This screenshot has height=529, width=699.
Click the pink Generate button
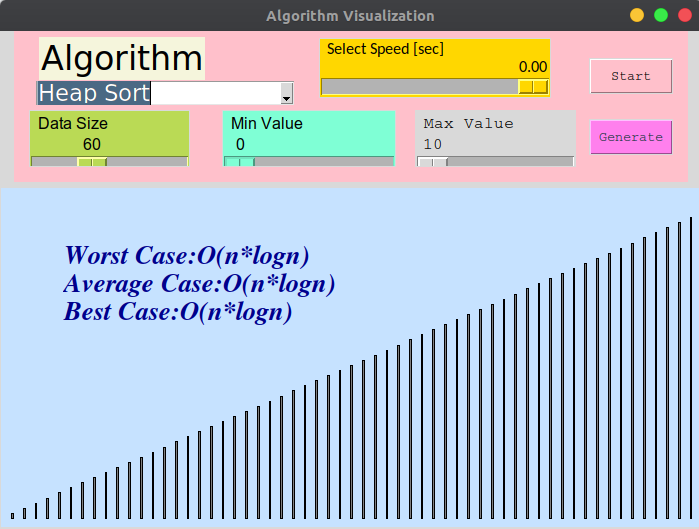631,137
